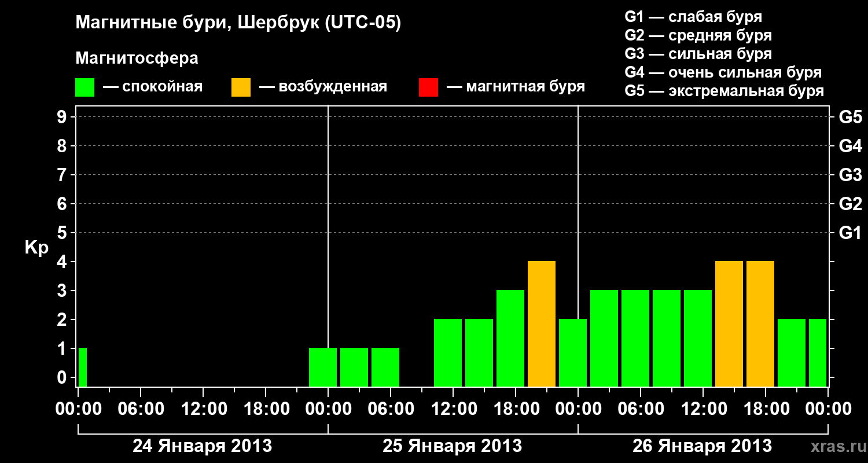Select the 'G3 — сильная буря' legend line
Image resolution: width=868 pixels, height=463 pixels.
[x=698, y=54]
